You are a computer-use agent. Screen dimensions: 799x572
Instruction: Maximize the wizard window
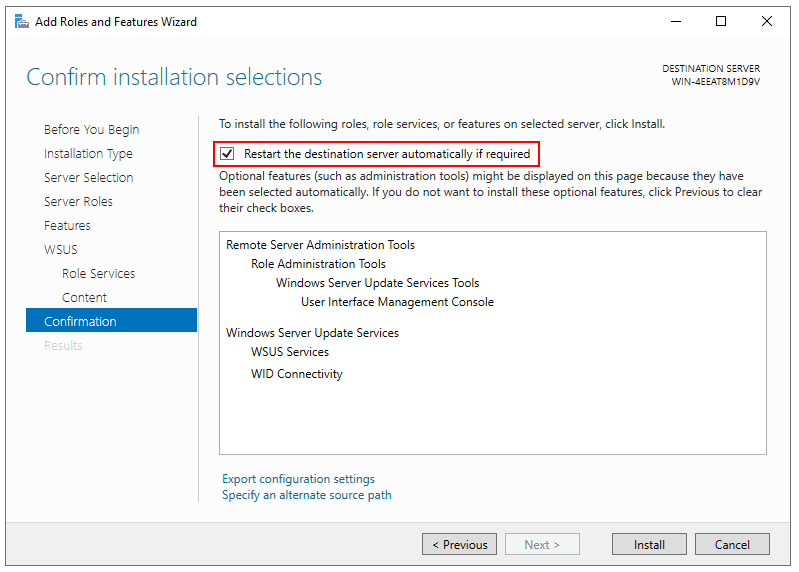[721, 21]
